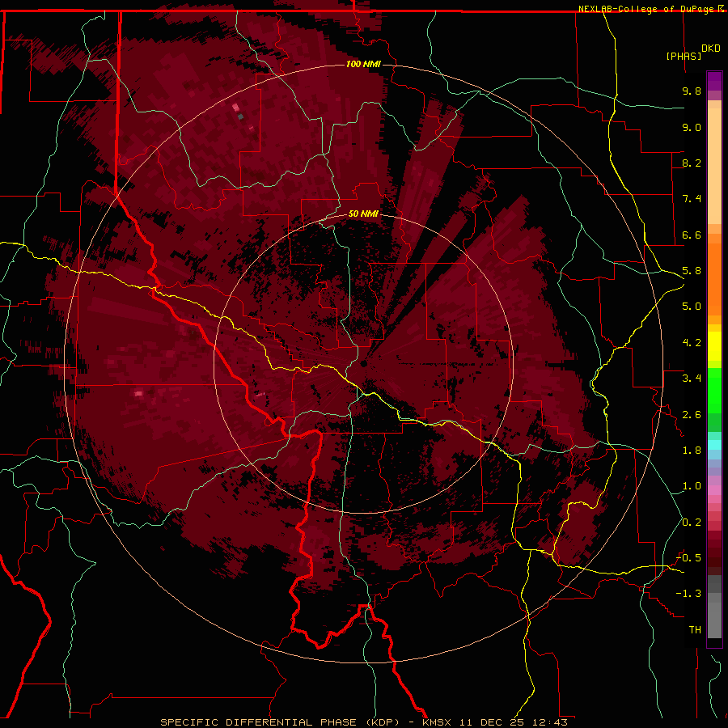The width and height of the screenshot is (728, 728).
Task: Click the yellow segment of the color scale
Action: (714, 346)
